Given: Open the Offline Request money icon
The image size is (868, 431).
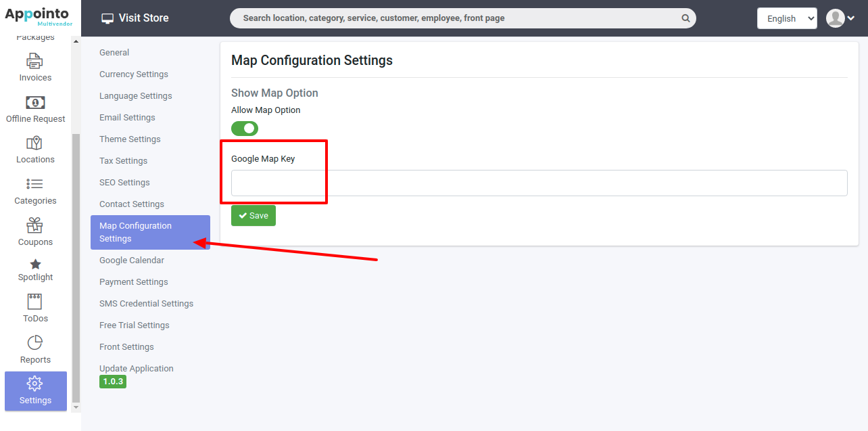Looking at the screenshot, I should [35, 102].
